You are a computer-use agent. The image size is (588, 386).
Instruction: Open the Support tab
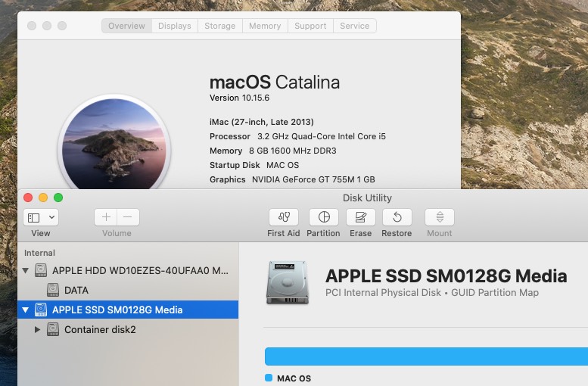(310, 26)
